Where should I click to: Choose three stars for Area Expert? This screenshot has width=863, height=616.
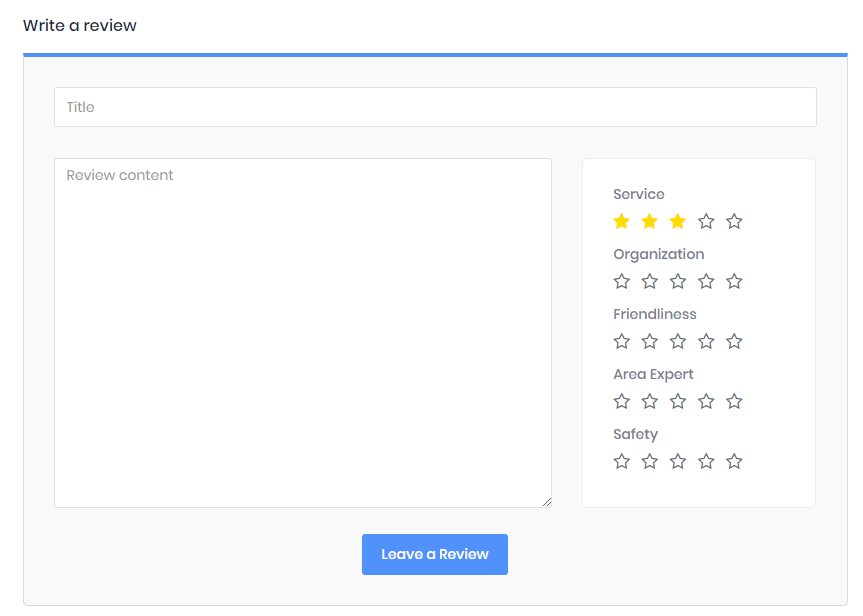point(678,401)
